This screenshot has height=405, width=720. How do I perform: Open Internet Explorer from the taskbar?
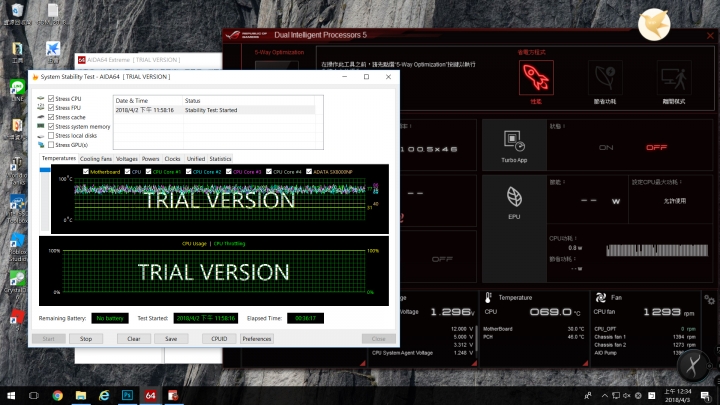point(104,395)
